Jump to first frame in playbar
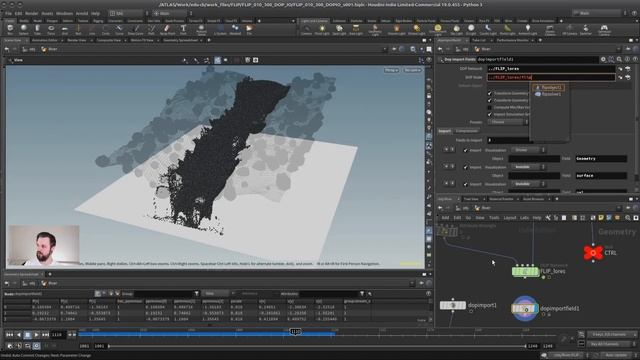The width and height of the screenshot is (640, 360). [x=9, y=335]
